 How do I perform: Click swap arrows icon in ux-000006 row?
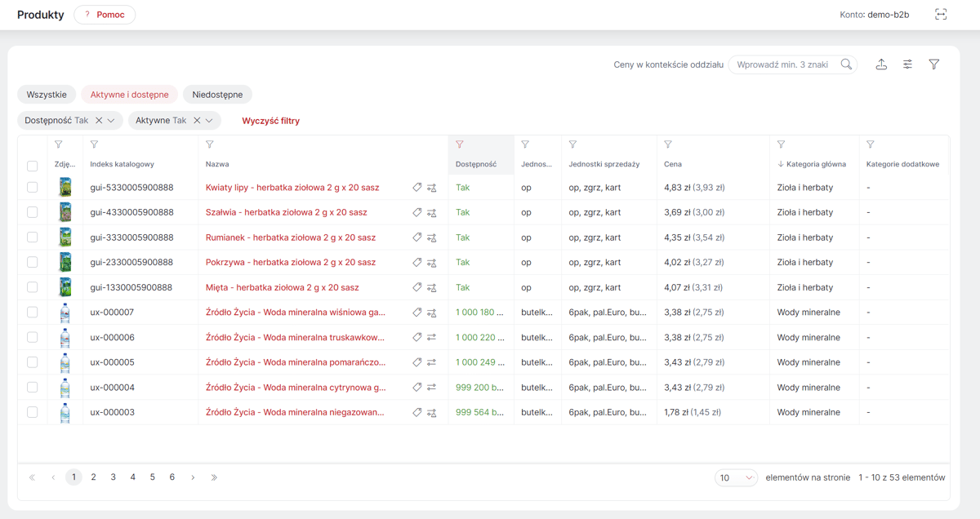click(432, 337)
